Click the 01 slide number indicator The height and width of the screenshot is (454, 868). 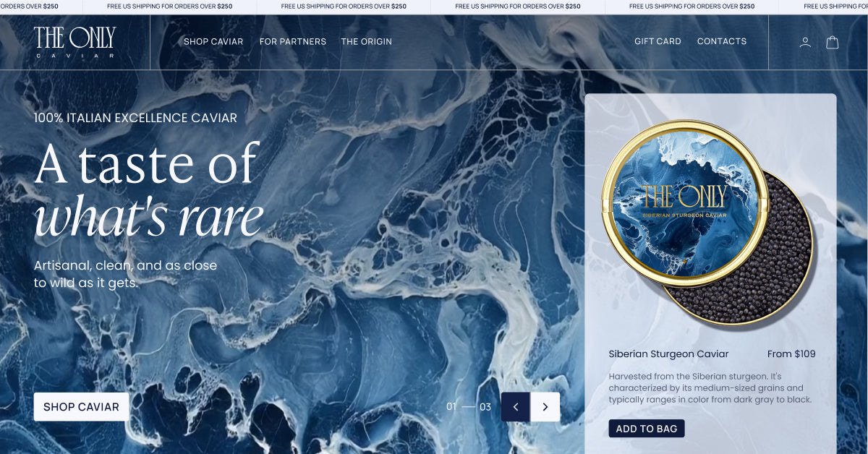point(451,407)
